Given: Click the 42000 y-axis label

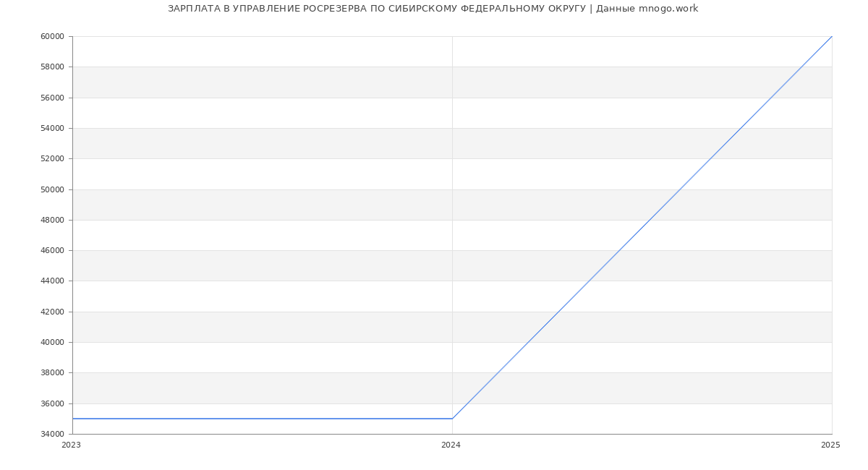Looking at the screenshot, I should pos(52,312).
